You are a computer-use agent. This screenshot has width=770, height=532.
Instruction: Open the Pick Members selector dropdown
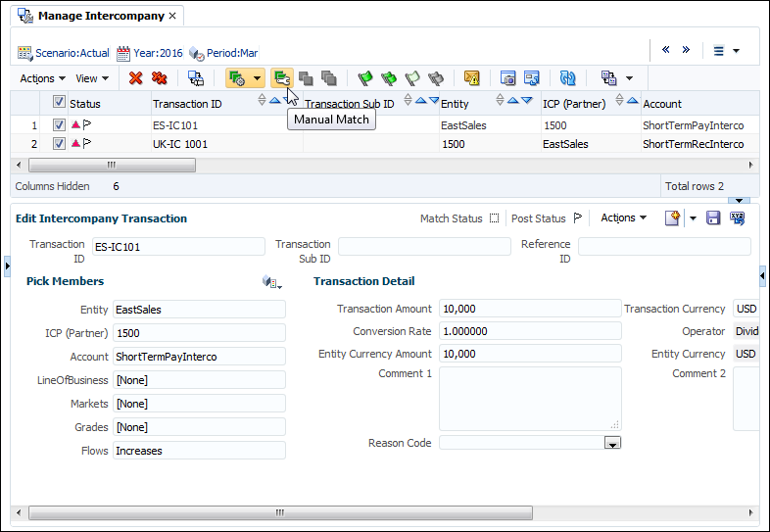pyautogui.click(x=272, y=282)
